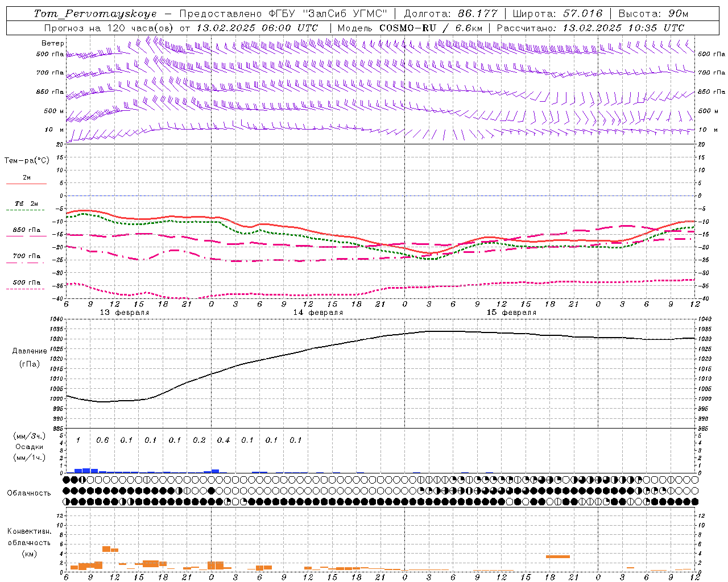
Task: Click the 500 гПа temperature legend entry
Action: (x=27, y=282)
